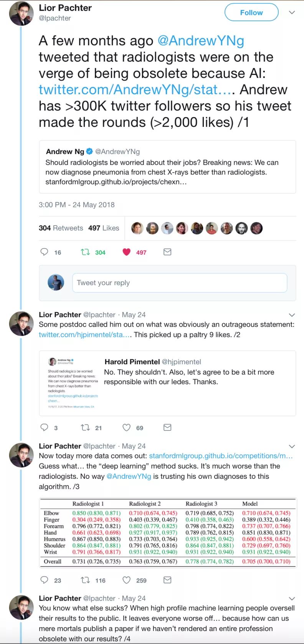Message the radiologist table tweet via envelope
Image resolution: width=304 pixels, height=644 pixels.
(167, 580)
